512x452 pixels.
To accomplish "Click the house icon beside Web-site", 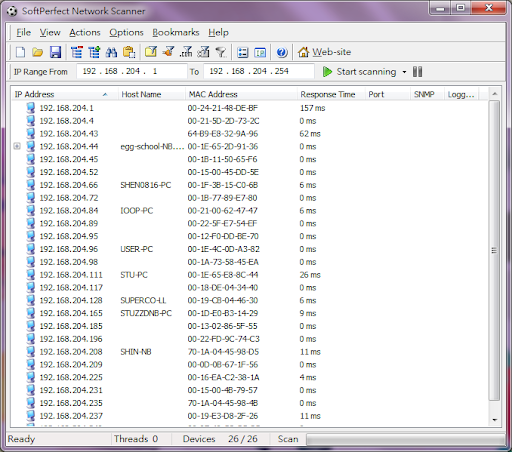I will pos(303,52).
